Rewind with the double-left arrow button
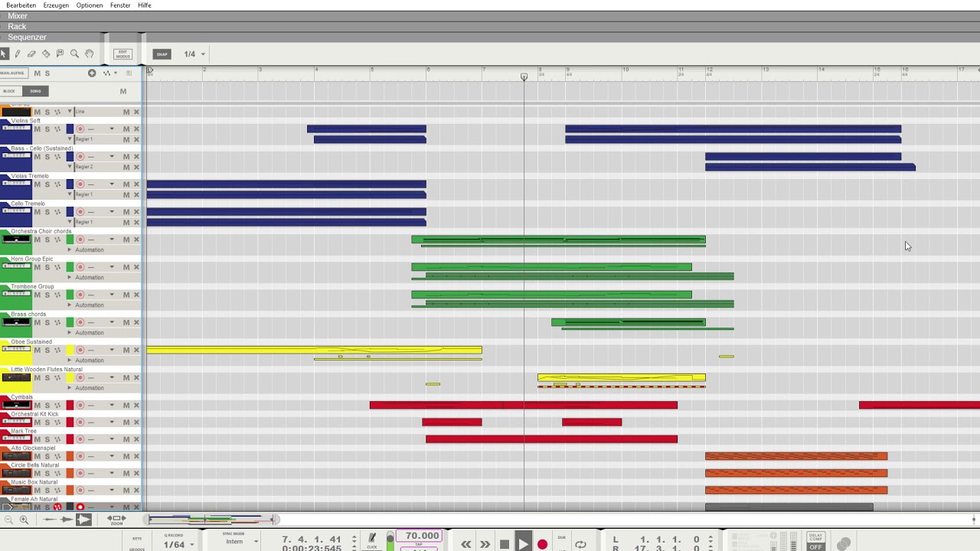Image resolution: width=980 pixels, height=551 pixels. point(465,544)
